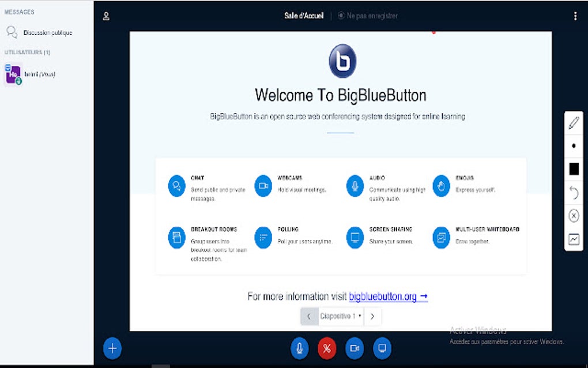Mute the microphone
This screenshot has width=588, height=368.
tap(299, 348)
